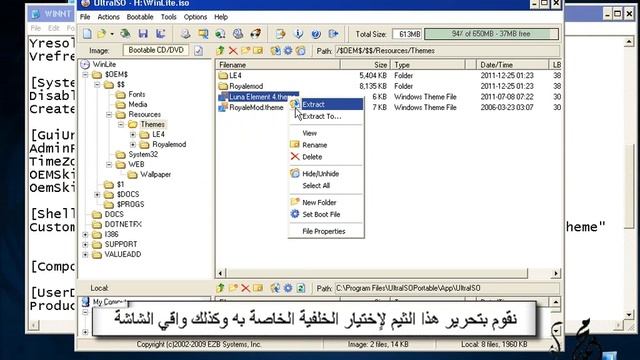Click the Help question mark toolbar icon
Viewport: 640px width, 360px height.
tap(316, 34)
